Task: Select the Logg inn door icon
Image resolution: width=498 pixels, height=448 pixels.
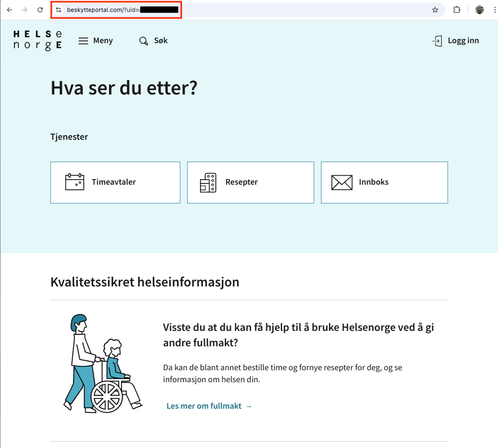Action: click(x=437, y=41)
